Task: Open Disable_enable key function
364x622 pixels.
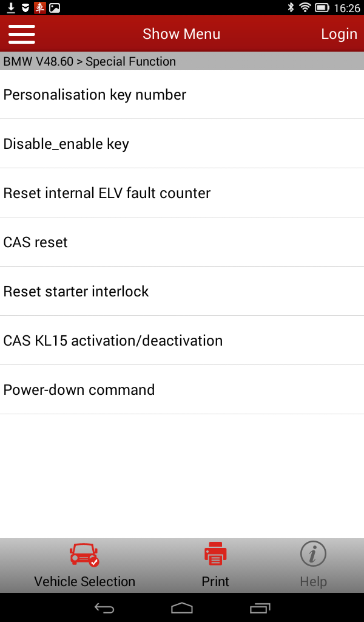Action: [182, 143]
